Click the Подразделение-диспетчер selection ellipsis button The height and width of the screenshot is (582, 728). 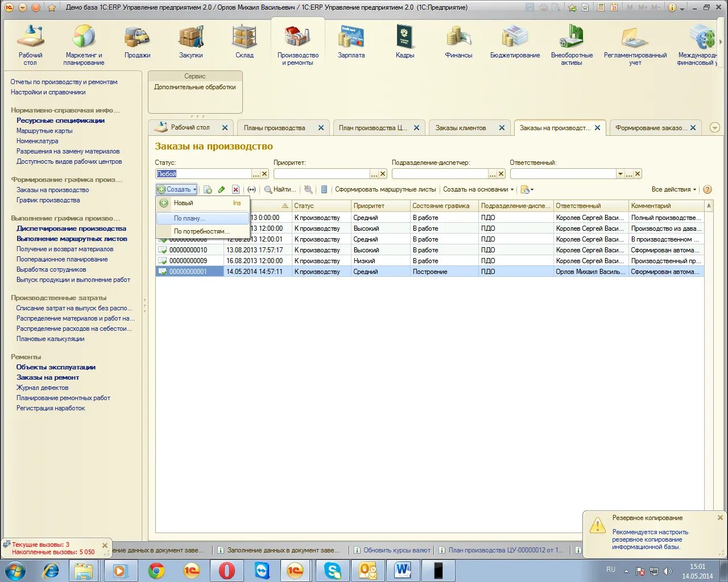[x=493, y=174]
